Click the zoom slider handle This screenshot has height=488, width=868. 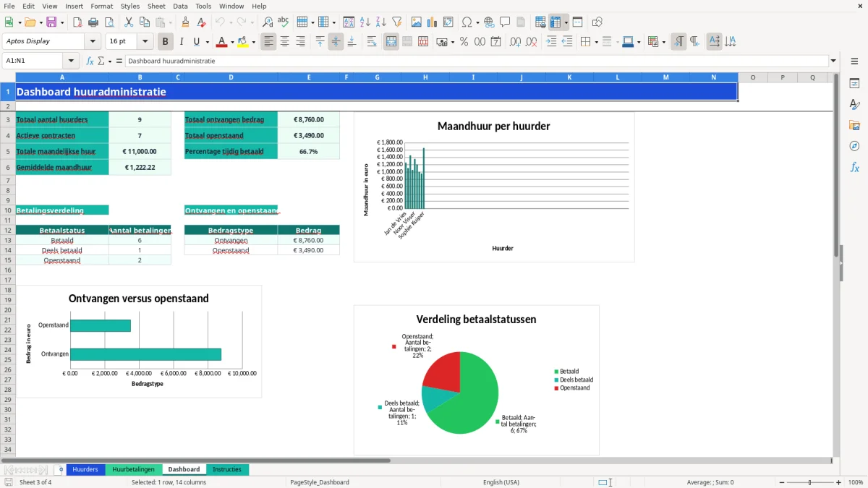pyautogui.click(x=809, y=482)
